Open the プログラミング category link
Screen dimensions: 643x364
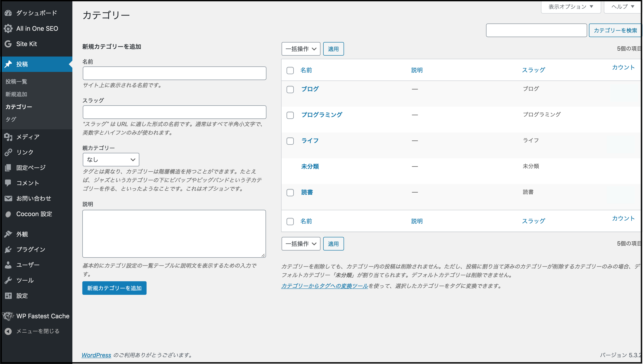click(322, 115)
